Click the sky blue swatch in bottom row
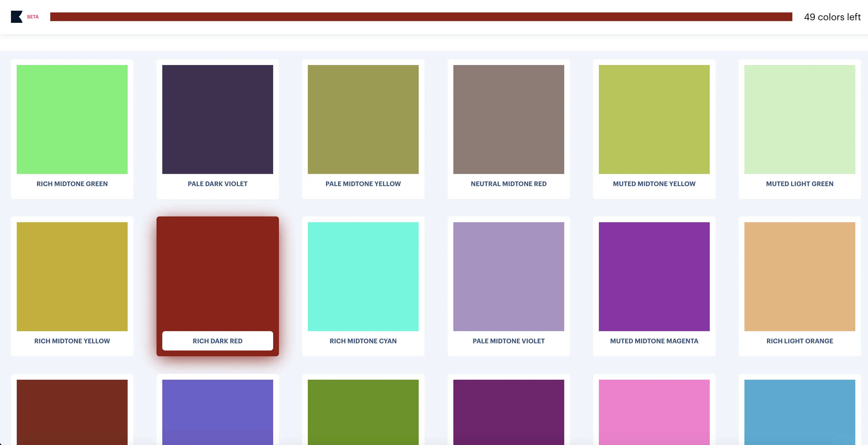This screenshot has width=868, height=445. [x=800, y=412]
